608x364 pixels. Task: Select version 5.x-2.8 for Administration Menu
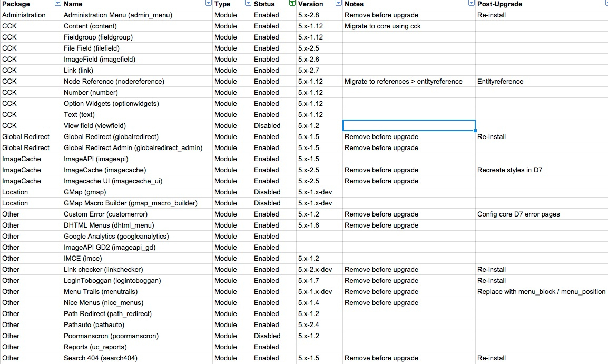pyautogui.click(x=319, y=15)
